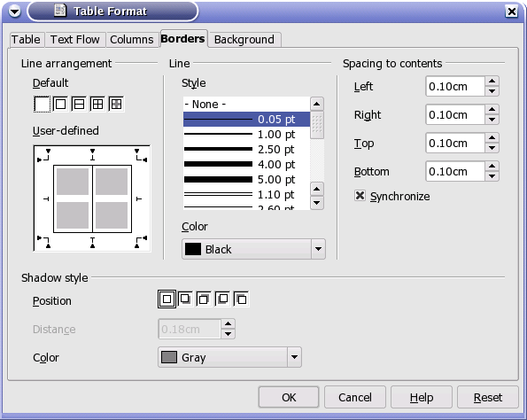Select the 'Set No Borders' default arrangement icon
The image size is (527, 420).
42,104
